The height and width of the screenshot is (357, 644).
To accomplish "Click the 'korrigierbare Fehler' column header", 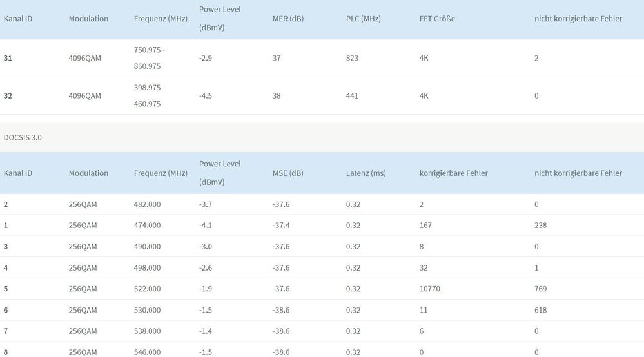I will coord(453,173).
